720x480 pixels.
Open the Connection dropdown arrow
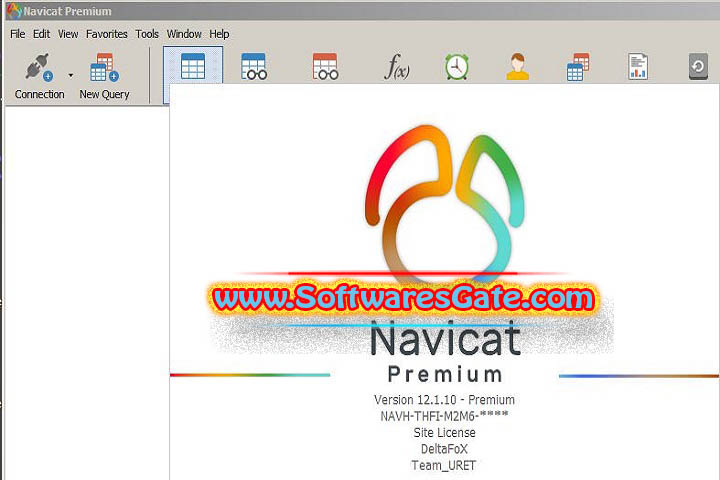[x=71, y=75]
